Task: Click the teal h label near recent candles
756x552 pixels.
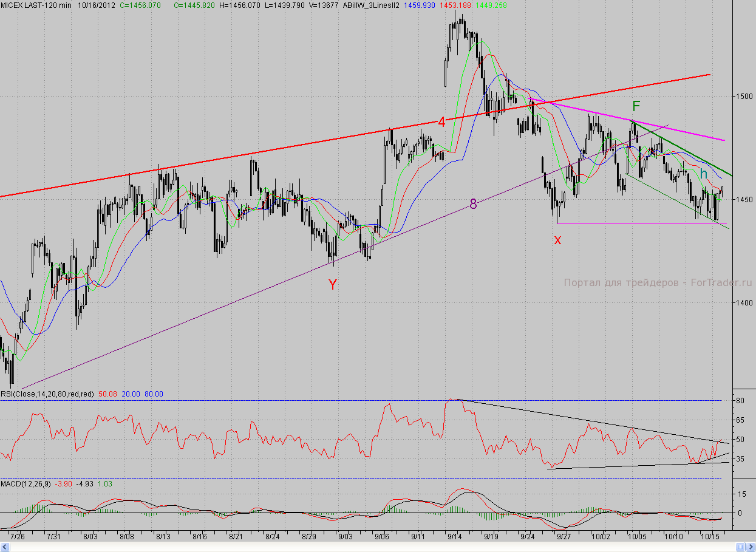Action: point(703,174)
